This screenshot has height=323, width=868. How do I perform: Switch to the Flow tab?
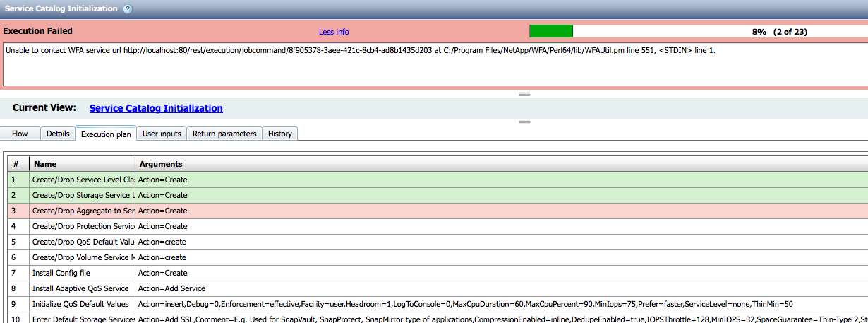coord(20,134)
